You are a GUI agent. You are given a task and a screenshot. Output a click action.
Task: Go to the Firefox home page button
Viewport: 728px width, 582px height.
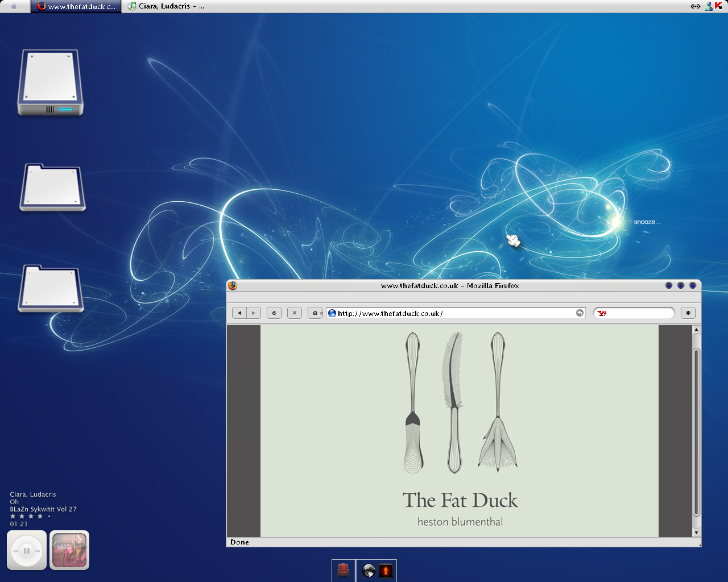pyautogui.click(x=315, y=313)
